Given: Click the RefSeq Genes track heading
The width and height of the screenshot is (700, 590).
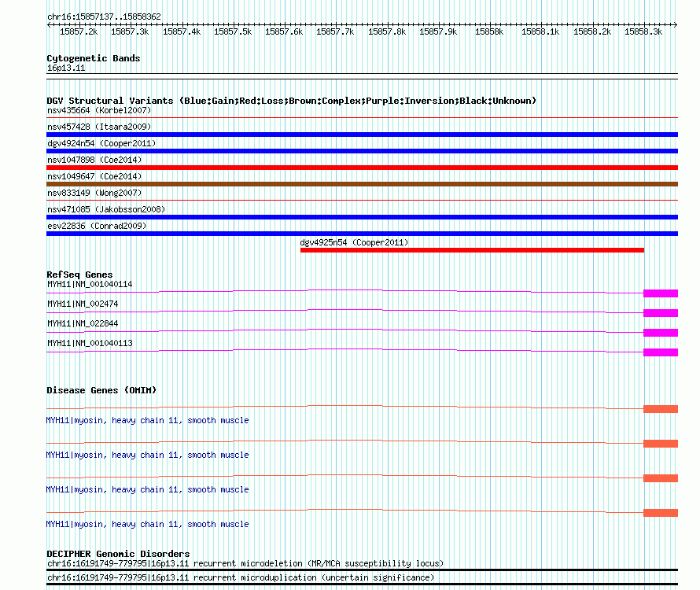Looking at the screenshot, I should tap(80, 275).
